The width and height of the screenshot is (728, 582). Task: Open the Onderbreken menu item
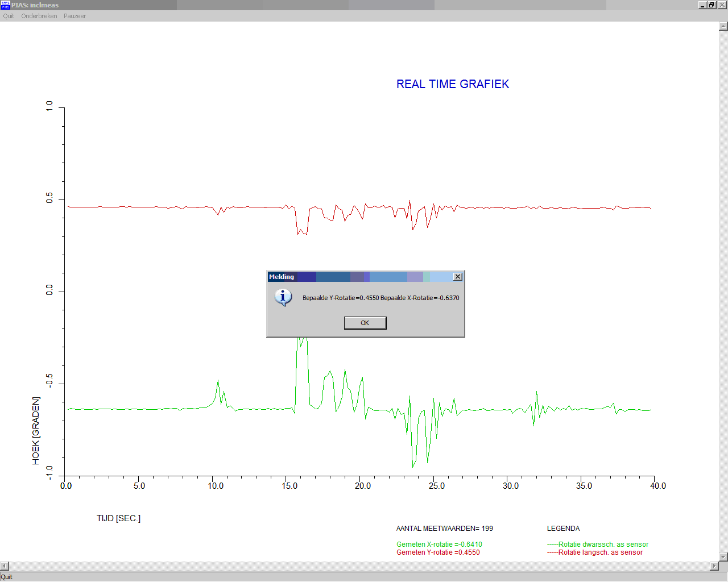(39, 16)
